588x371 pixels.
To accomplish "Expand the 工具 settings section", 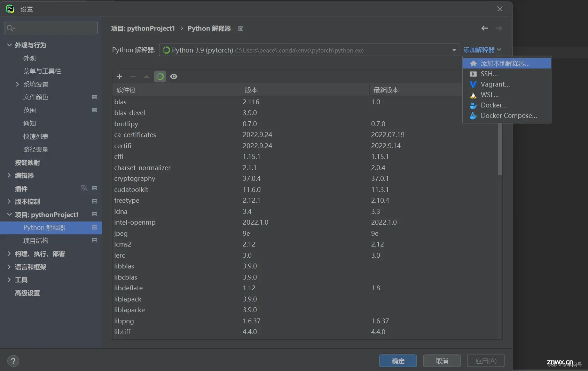I will pyautogui.click(x=9, y=280).
